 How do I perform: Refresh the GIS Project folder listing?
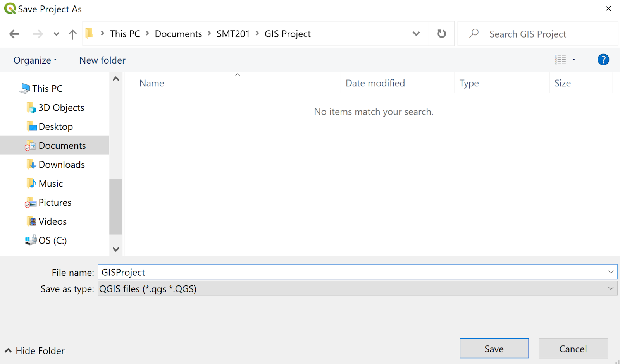(x=441, y=34)
